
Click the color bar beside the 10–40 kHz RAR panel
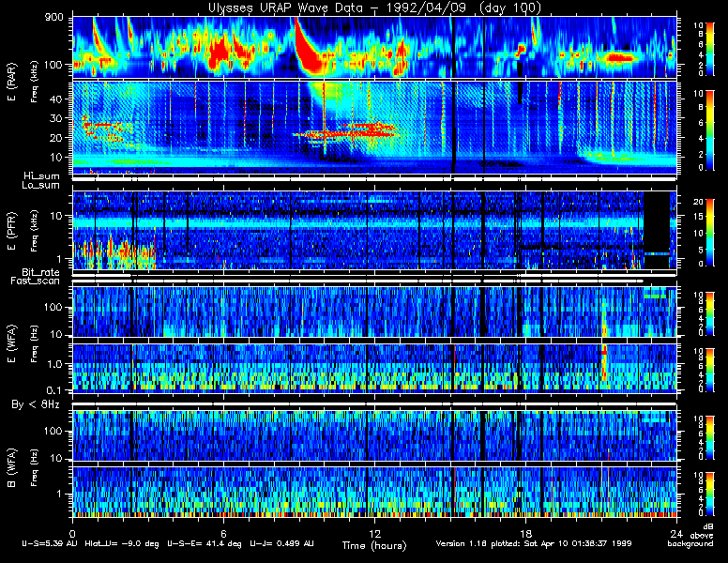(x=709, y=130)
